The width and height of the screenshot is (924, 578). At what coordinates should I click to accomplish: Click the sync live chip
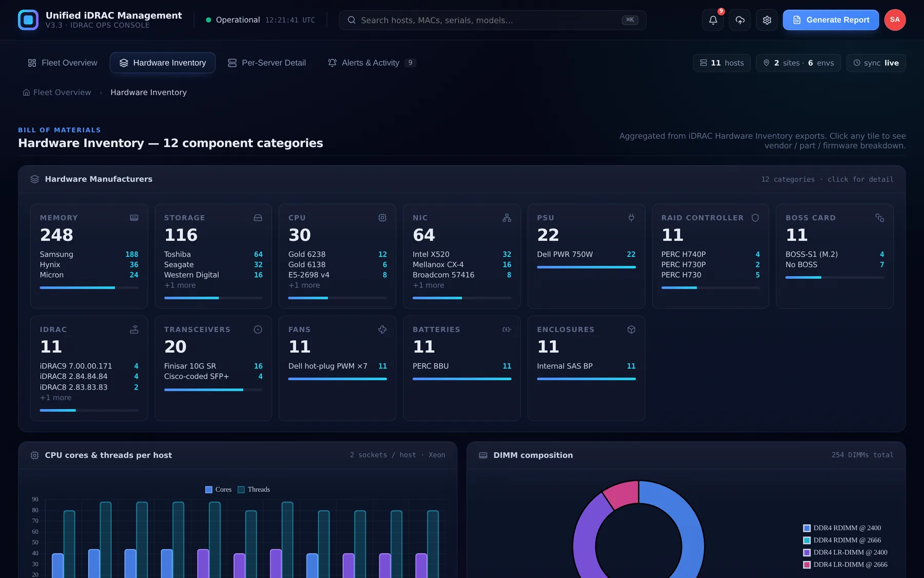(x=876, y=63)
